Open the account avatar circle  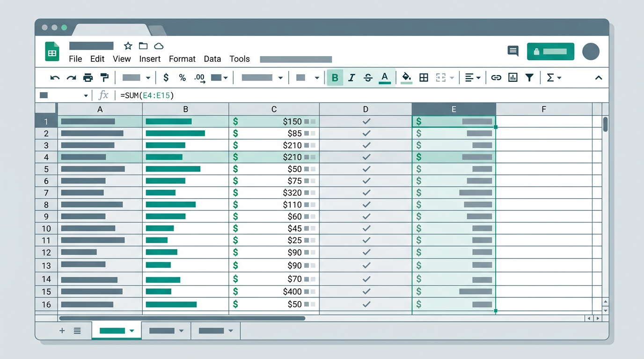coord(591,51)
